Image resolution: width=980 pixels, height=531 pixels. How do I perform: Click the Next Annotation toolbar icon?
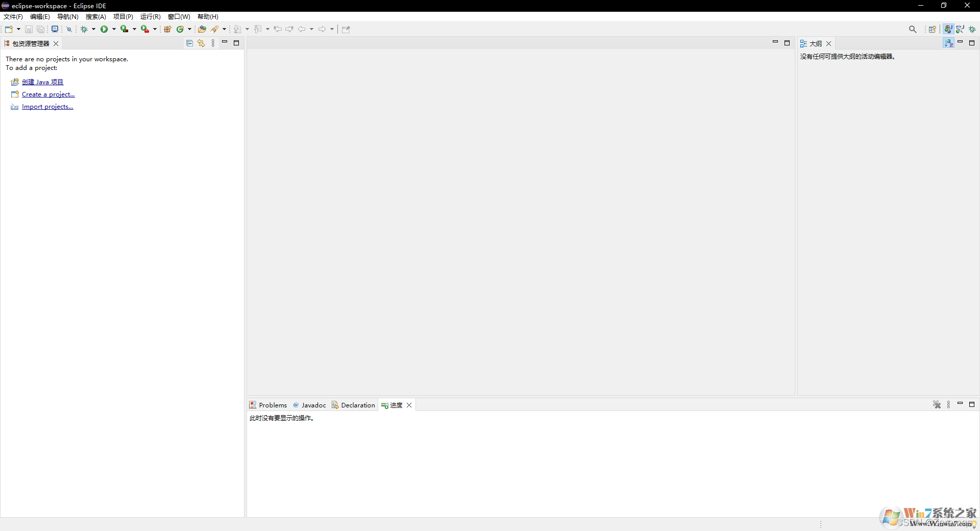click(x=237, y=29)
